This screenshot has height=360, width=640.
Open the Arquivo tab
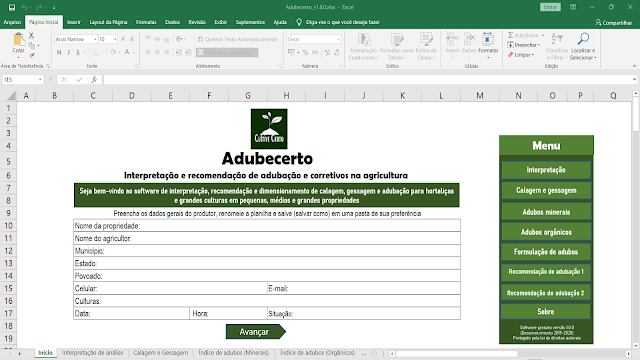12,22
